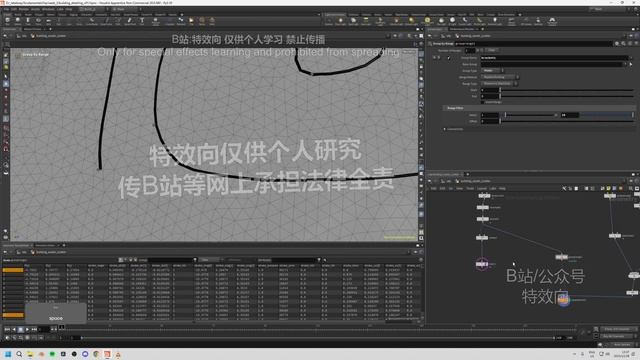640x360 pixels.
Task: Click the Clear button beside Number of Ranges
Action: point(491,50)
